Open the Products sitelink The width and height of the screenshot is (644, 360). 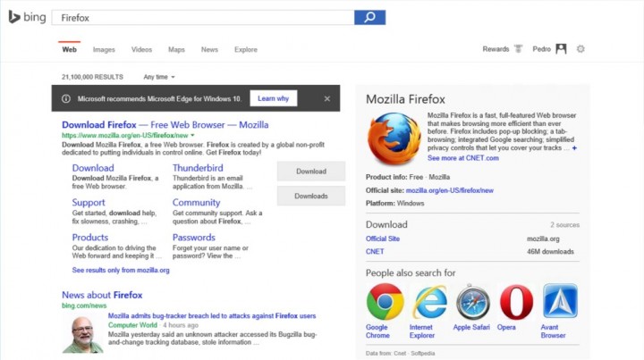coord(90,238)
